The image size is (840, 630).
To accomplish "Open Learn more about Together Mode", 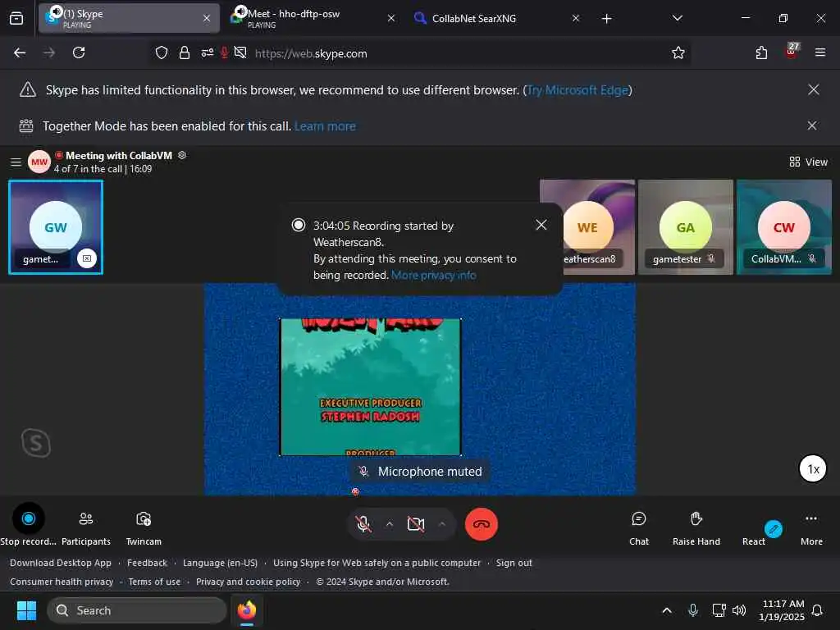I will [x=325, y=126].
